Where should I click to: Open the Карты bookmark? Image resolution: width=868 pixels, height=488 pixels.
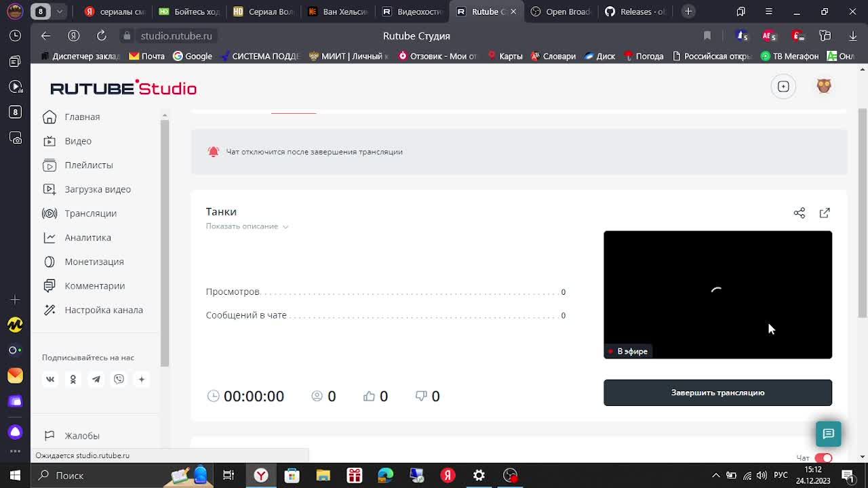[505, 56]
